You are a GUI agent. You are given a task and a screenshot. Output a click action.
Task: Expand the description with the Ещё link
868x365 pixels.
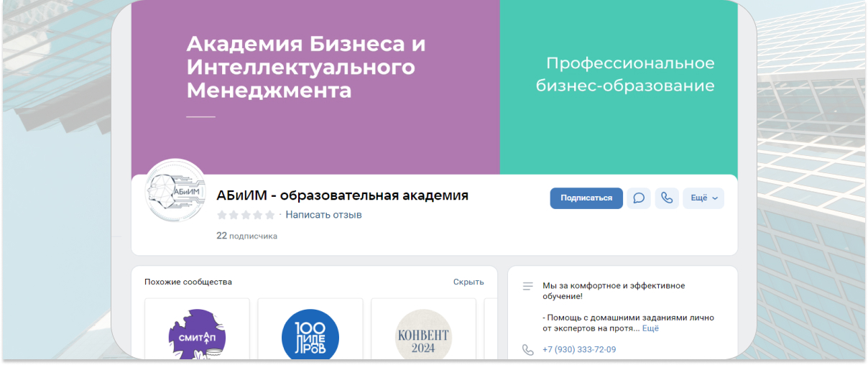[x=650, y=328]
